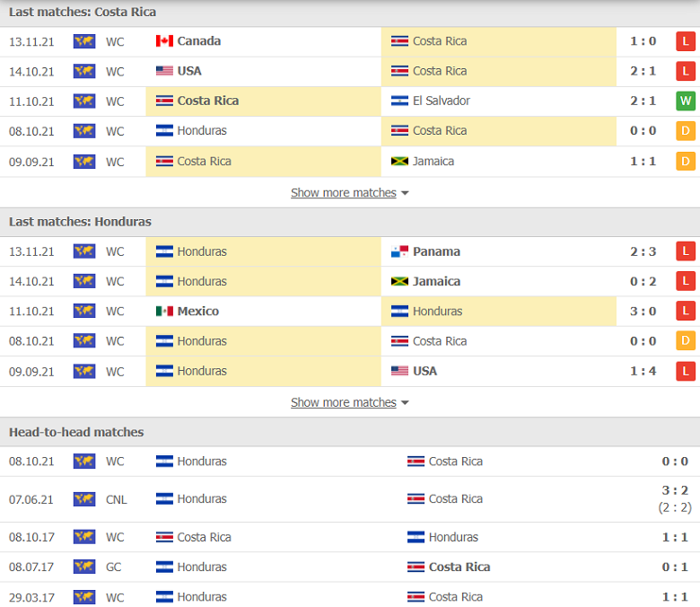
Task: Click the Mexico flag icon
Action: (x=164, y=311)
